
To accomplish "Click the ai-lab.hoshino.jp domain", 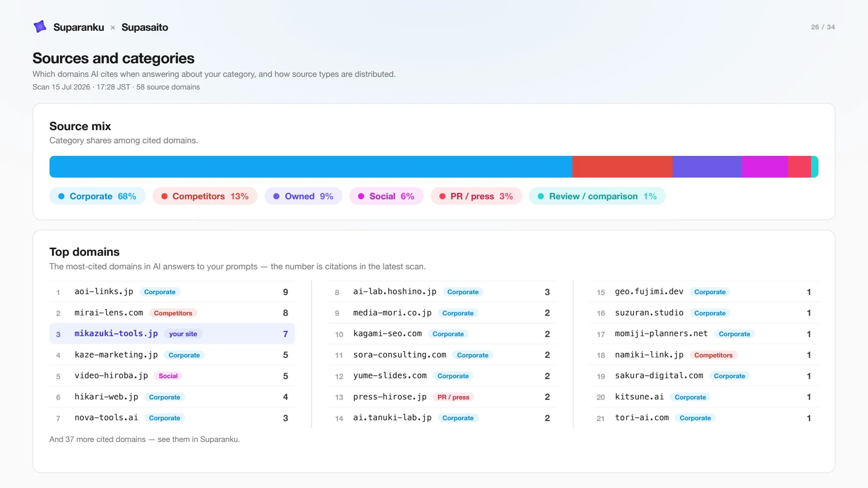I will pos(395,291).
